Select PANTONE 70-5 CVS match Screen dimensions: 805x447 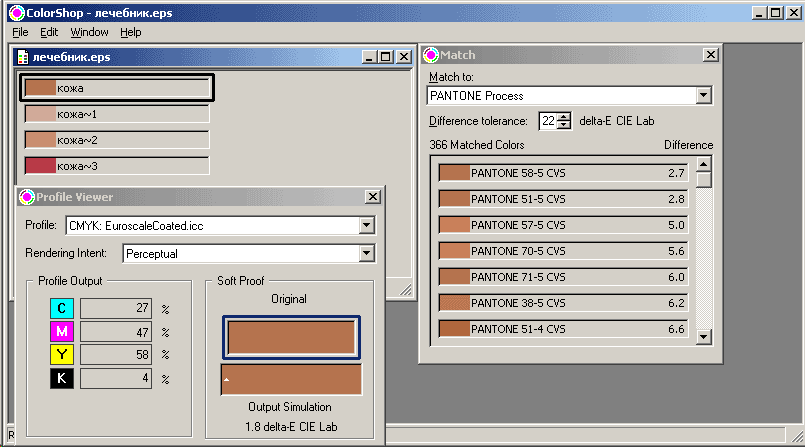click(563, 251)
